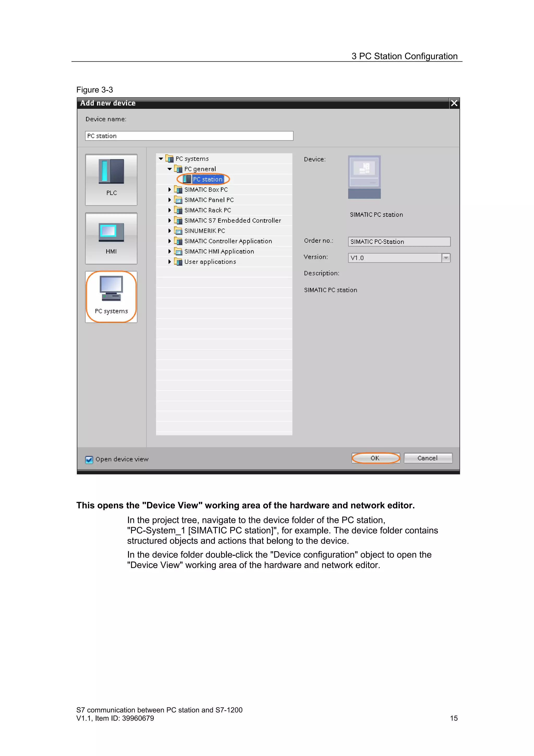Expand the SIMATIC Panel PC node
Image resolution: width=534 pixels, height=756 pixels.
point(169,200)
